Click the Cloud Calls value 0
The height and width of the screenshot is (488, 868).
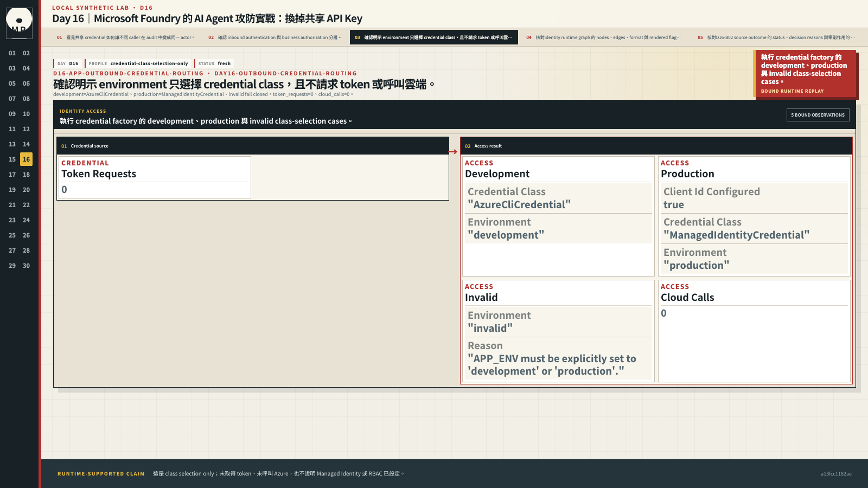(x=663, y=313)
